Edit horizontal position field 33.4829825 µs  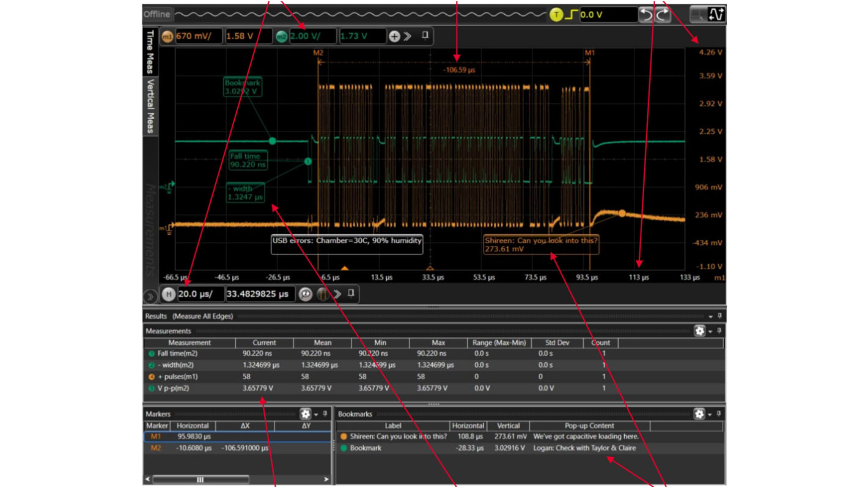coord(260,294)
